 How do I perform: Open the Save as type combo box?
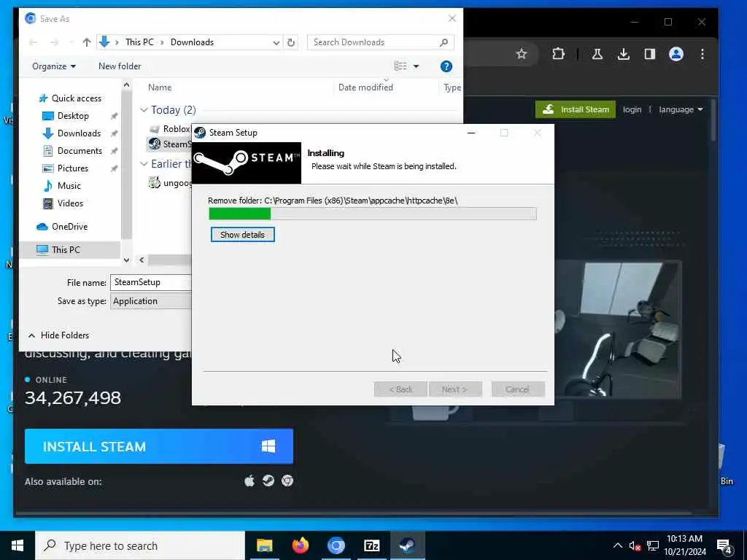click(151, 301)
